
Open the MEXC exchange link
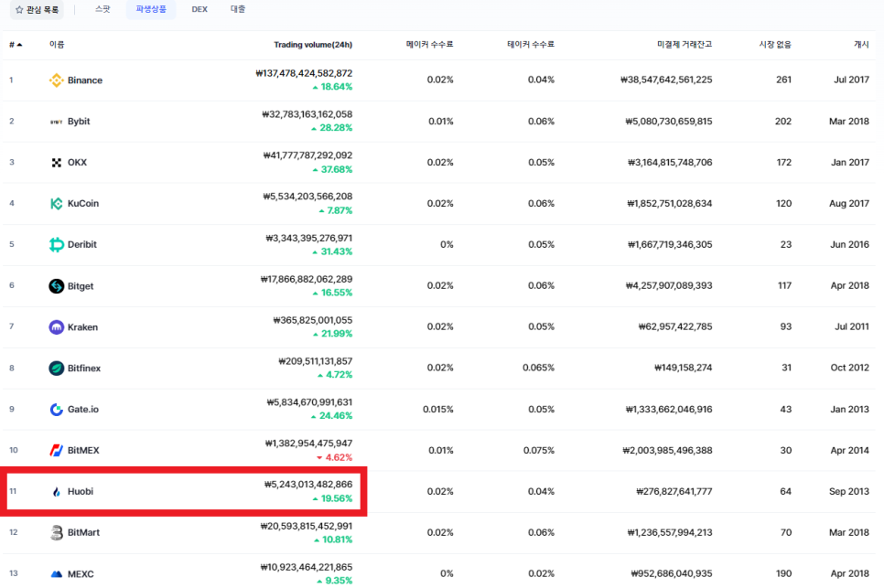tap(80, 573)
